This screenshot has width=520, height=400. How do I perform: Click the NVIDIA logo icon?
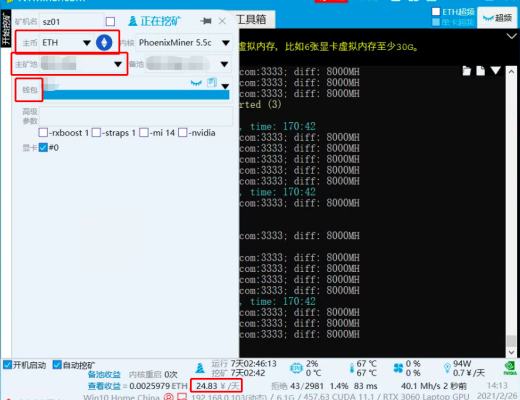[x=510, y=368]
